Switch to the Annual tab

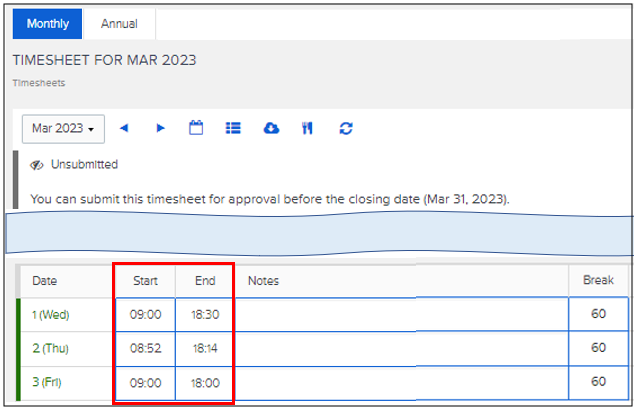(x=119, y=23)
